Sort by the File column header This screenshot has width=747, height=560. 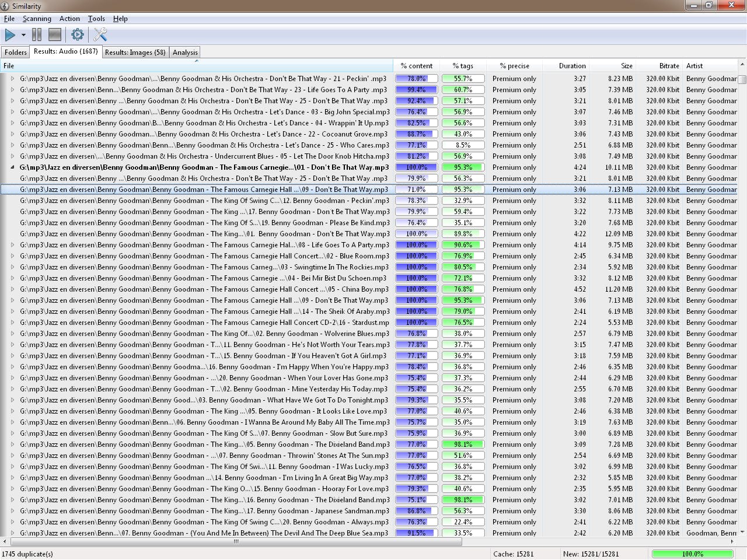click(196, 66)
